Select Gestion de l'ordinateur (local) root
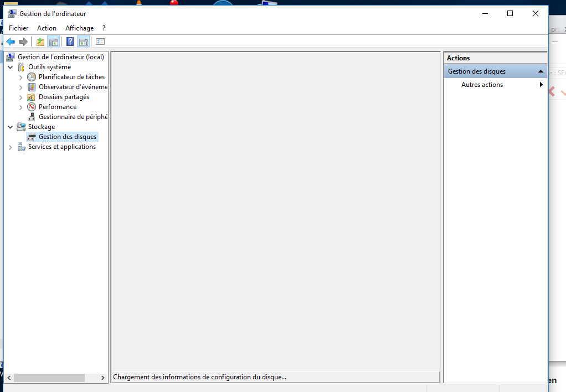566x392 pixels. point(61,57)
